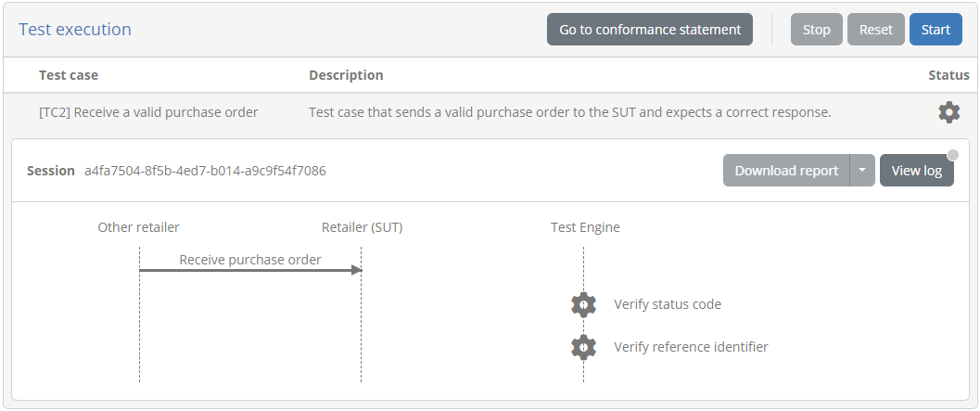The width and height of the screenshot is (980, 411).
Task: Download the test session report
Action: coord(786,171)
